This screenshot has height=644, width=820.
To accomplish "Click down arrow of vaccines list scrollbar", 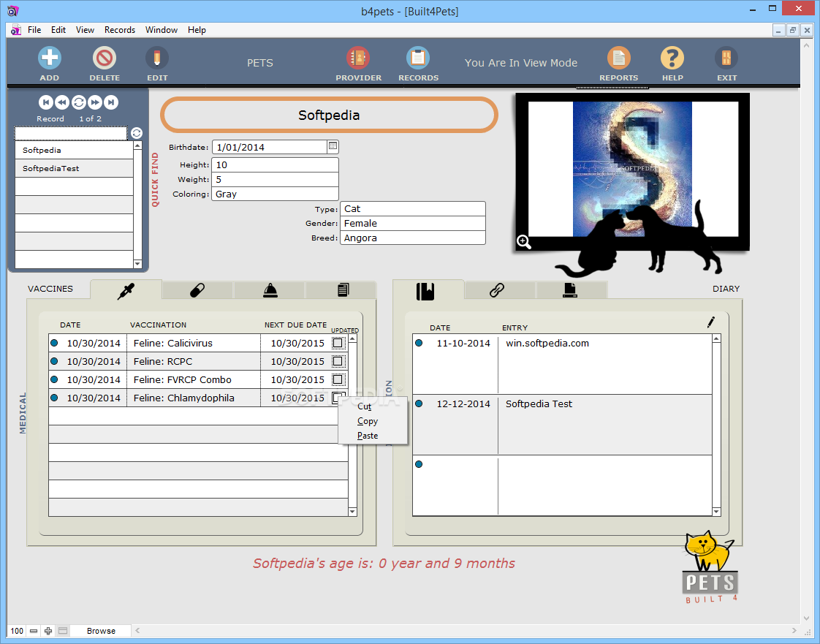I will tap(352, 512).
